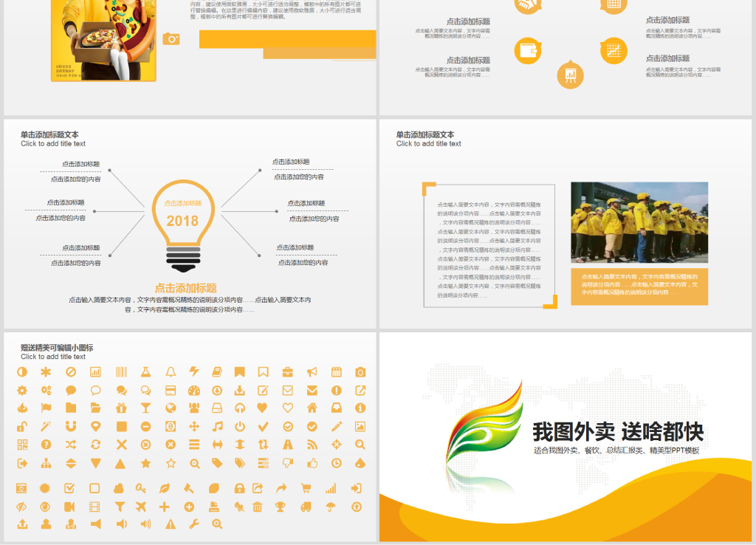Viewport: 756px width, 545px height.
Task: Select the 我图外卖 送啥都快 title text
Action: coord(618,432)
